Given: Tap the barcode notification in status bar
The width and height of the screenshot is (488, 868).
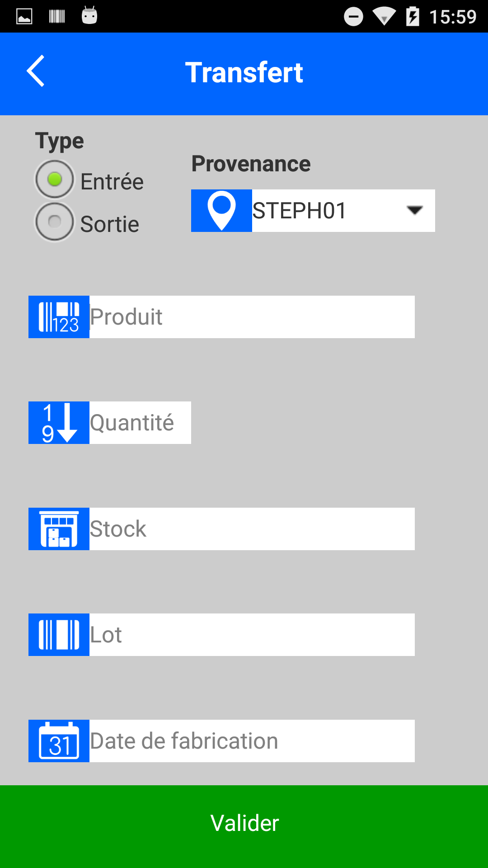Looking at the screenshot, I should [x=57, y=17].
